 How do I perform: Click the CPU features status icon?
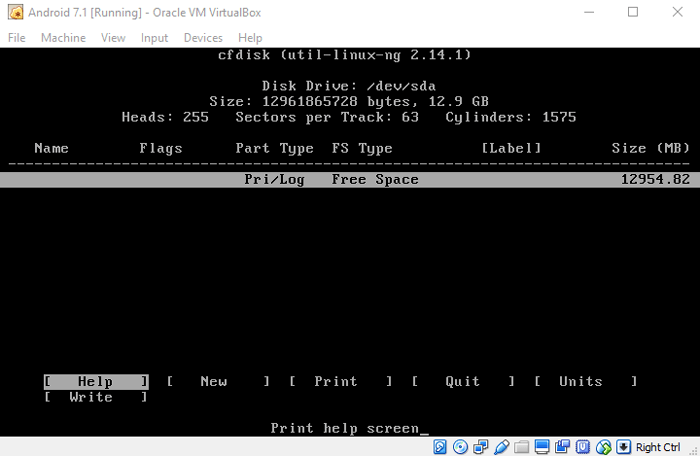tap(583, 447)
